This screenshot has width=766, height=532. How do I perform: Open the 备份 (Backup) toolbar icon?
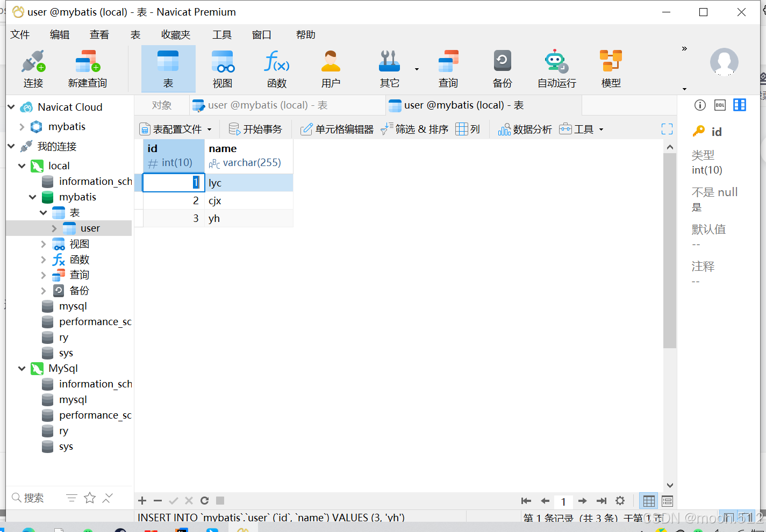click(502, 67)
